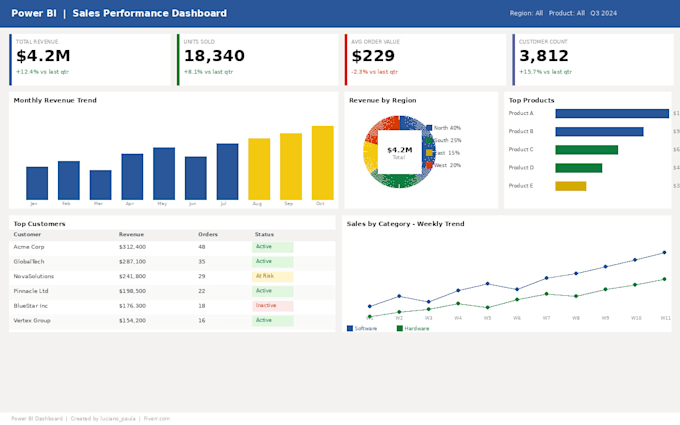The height and width of the screenshot is (425, 680).
Task: Open the Product: All filter
Action: click(x=566, y=13)
